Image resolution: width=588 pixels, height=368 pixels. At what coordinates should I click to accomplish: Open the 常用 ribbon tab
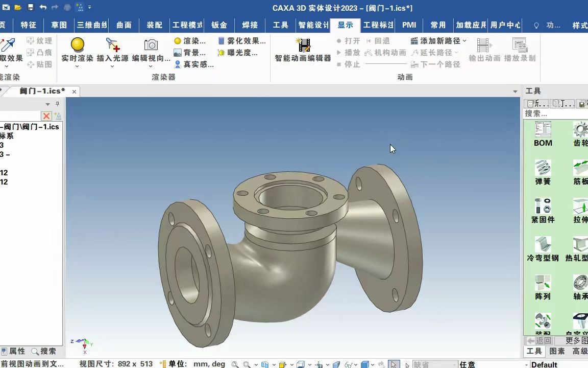[x=438, y=25]
